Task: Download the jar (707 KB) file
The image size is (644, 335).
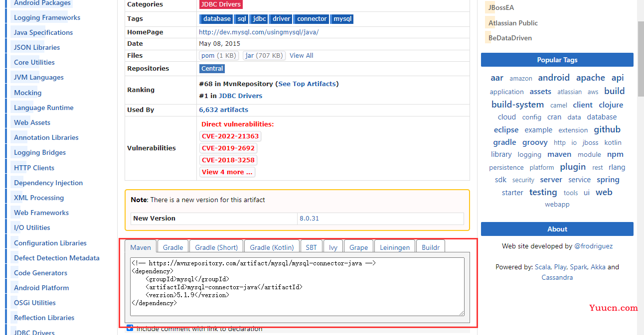Action: [264, 55]
